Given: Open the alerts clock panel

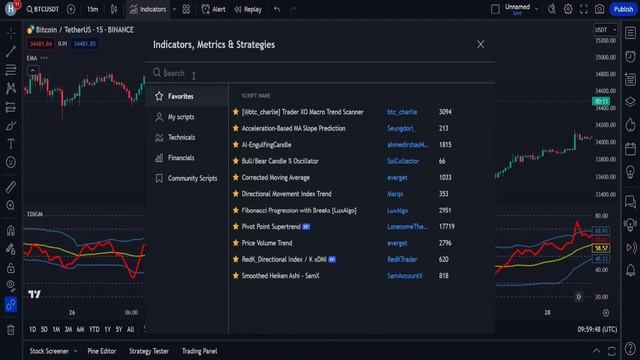Looking at the screenshot, I should point(631,56).
